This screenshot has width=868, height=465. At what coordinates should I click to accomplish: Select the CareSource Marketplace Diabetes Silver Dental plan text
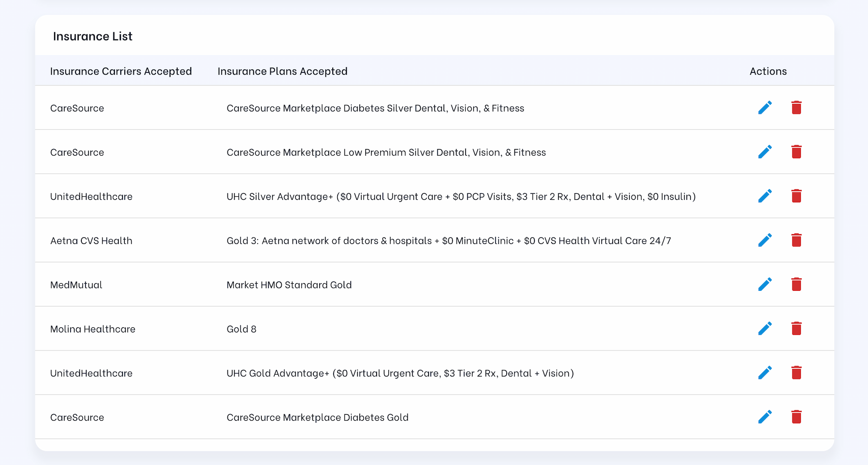coord(375,108)
